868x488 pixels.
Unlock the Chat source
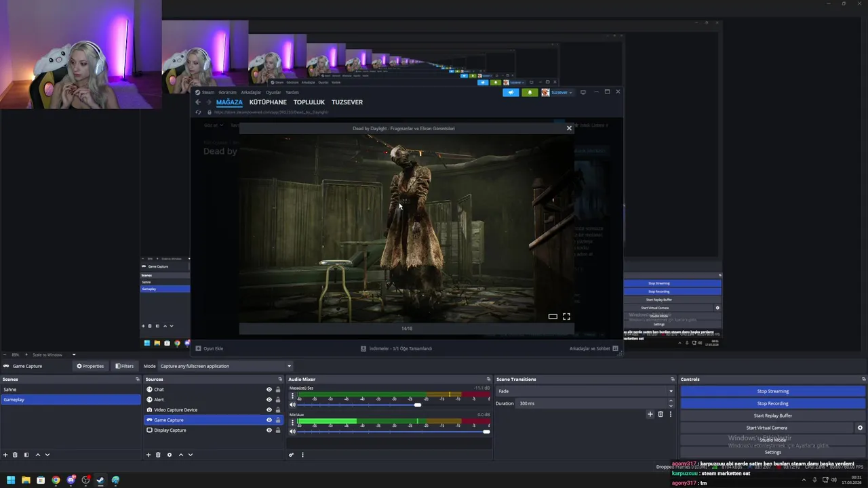coord(278,390)
